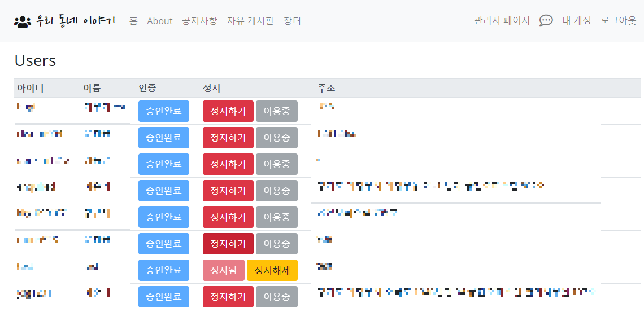
Task: Click the pink 정지됨 suspended label button
Action: [224, 270]
